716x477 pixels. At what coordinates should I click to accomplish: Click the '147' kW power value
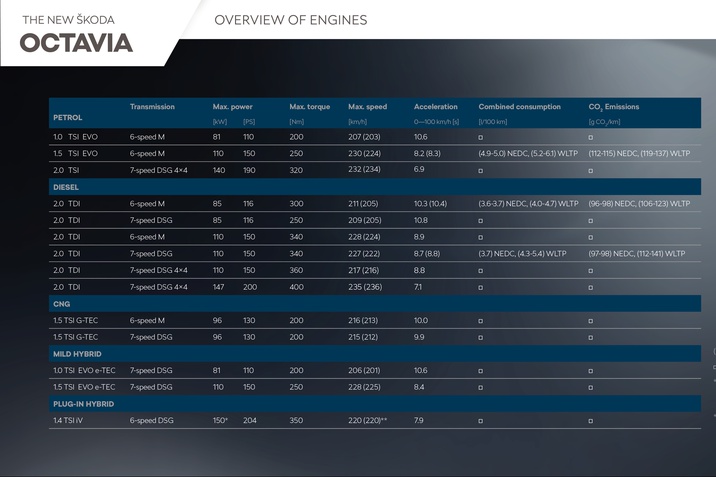[218, 287]
